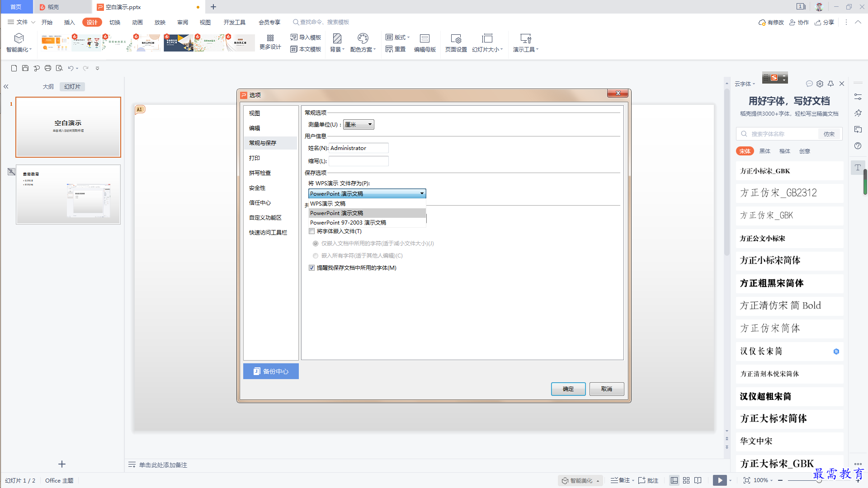The image size is (868, 488).
Task: Collapse the slide panel with double chevron
Action: 6,86
